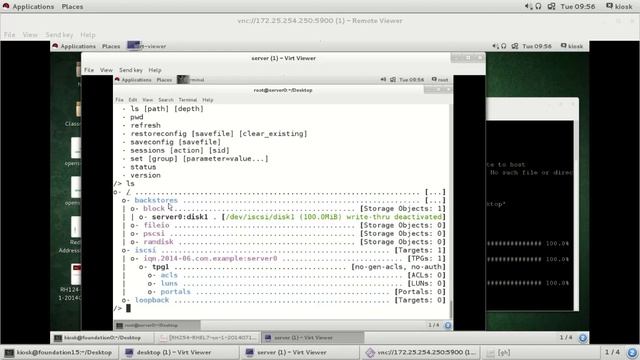Click the volume icon in the remote desktop panel
Viewport: 640px width, 360px height.
pos(495,46)
